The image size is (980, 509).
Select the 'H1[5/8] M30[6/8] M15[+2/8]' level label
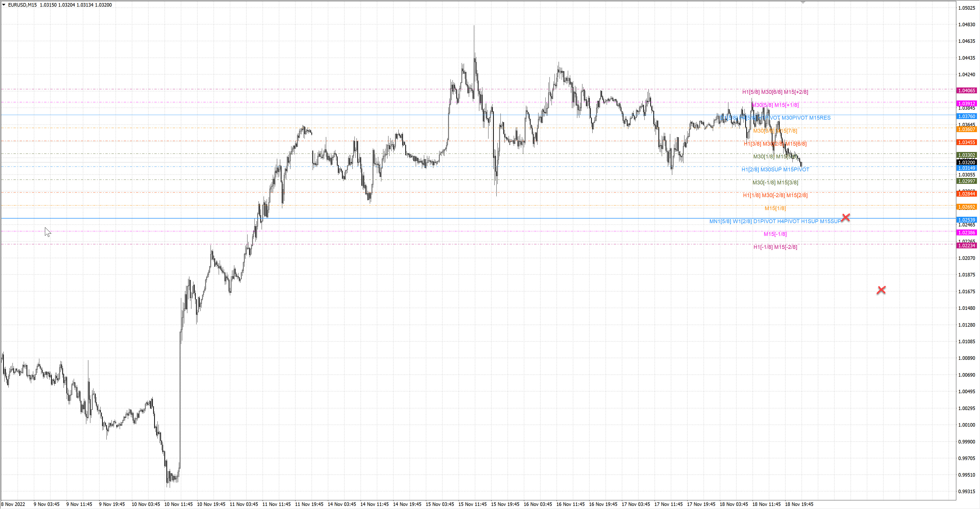(775, 92)
